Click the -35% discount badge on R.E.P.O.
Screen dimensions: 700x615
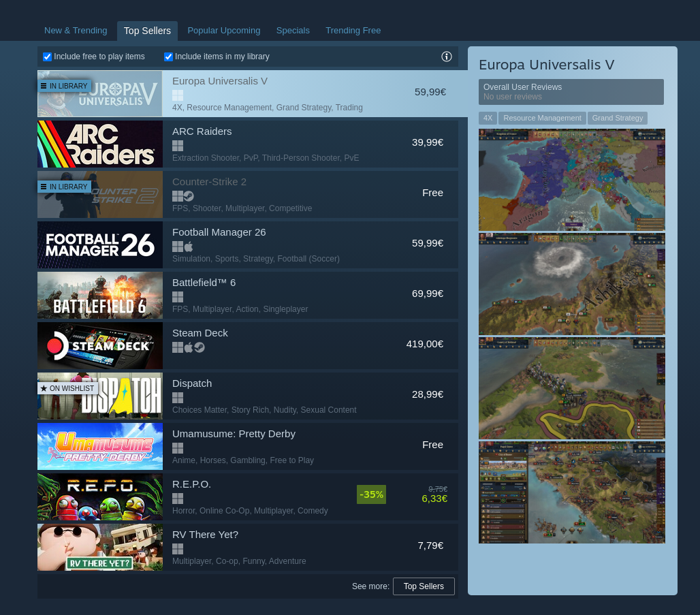click(371, 494)
